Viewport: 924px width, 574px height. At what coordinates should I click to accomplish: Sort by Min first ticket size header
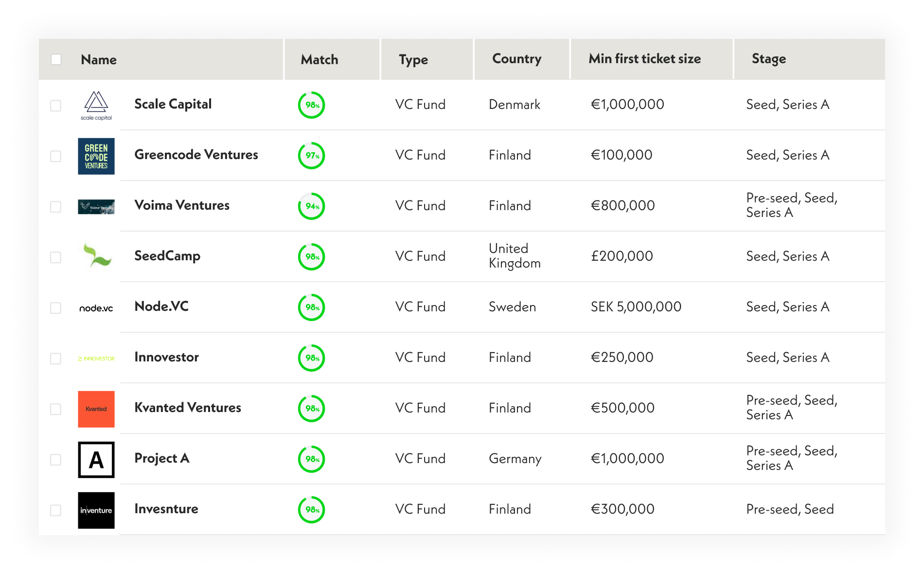coord(644,59)
